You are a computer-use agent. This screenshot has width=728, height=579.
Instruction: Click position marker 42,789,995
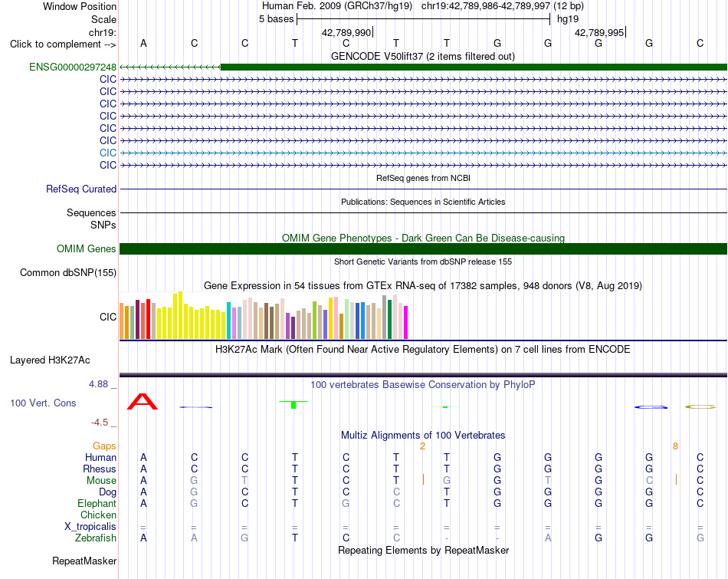(x=599, y=32)
